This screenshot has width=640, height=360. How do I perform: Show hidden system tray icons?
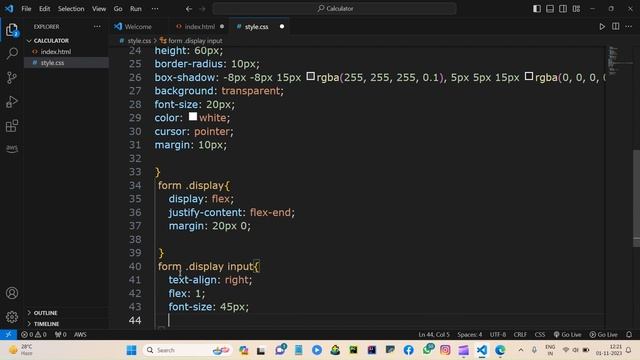521,350
